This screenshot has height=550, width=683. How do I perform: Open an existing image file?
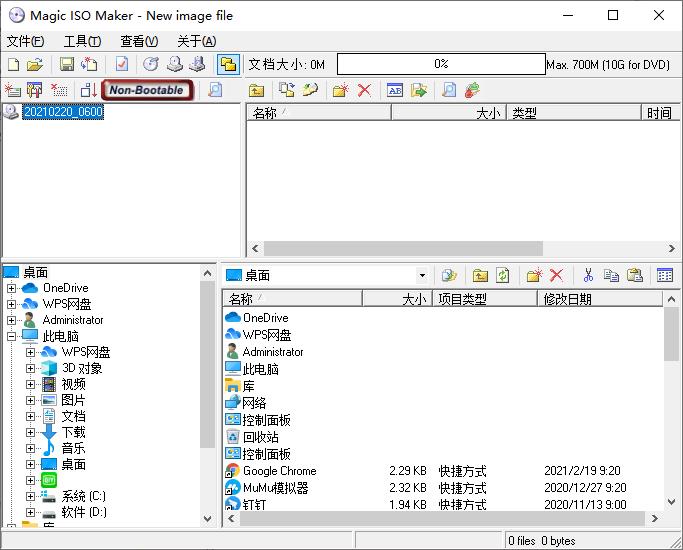pos(35,64)
